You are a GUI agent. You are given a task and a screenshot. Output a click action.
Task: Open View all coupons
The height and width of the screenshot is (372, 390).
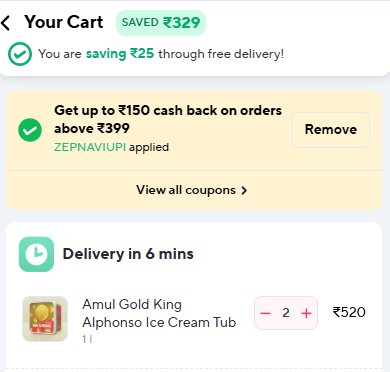pos(192,190)
